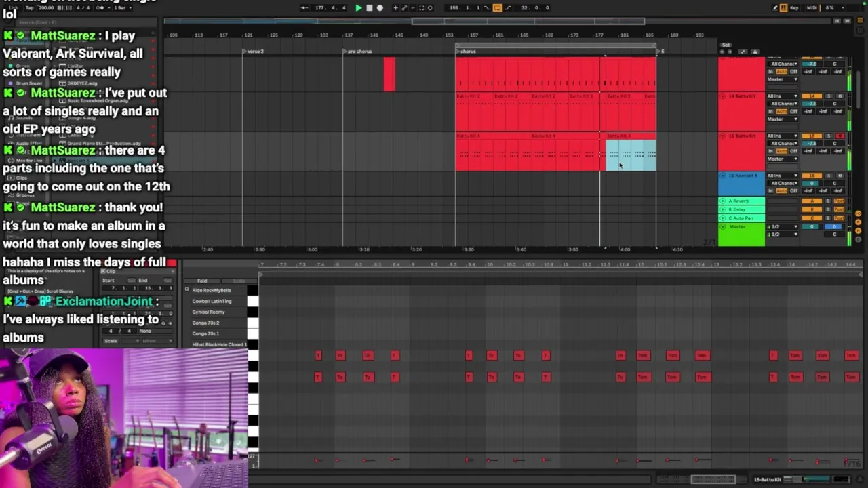Click the Capture MIDI icon
Image resolution: width=868 pixels, height=488 pixels.
421,8
